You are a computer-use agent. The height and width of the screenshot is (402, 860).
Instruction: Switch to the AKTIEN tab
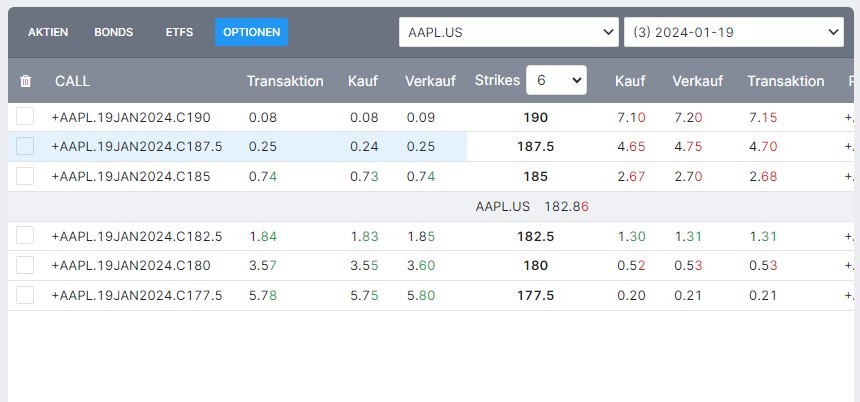48,32
